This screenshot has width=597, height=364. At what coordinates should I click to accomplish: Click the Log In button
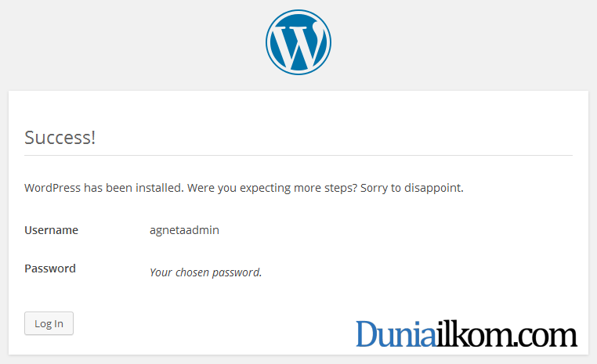pos(49,323)
